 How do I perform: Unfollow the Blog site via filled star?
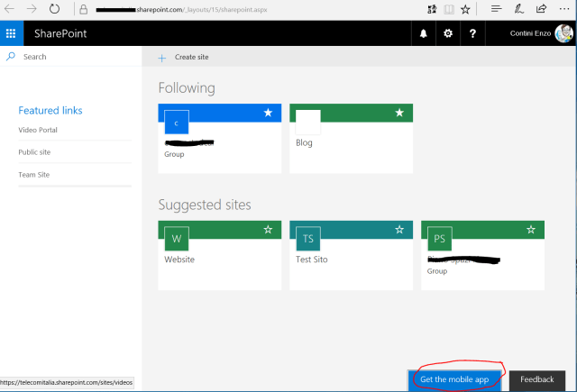click(x=399, y=113)
